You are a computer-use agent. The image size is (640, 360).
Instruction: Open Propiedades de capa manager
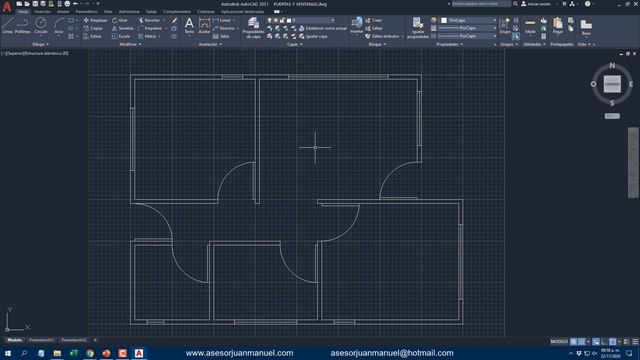253,28
